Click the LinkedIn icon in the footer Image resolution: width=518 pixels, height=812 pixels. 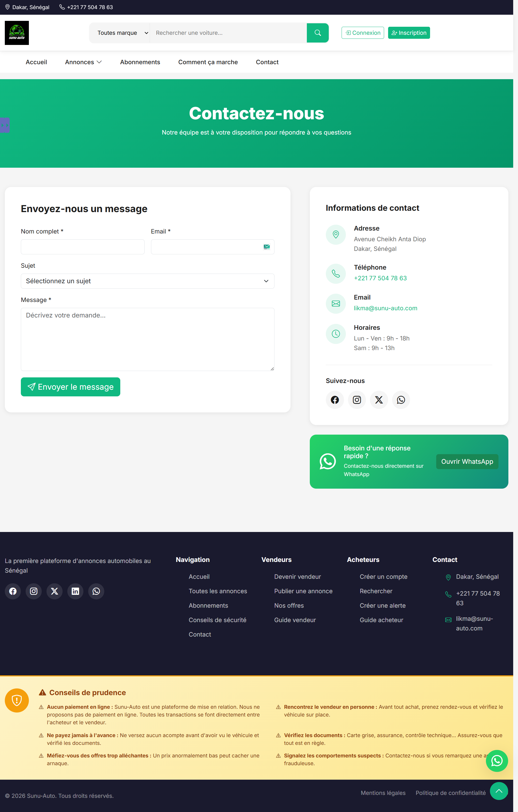tap(75, 591)
